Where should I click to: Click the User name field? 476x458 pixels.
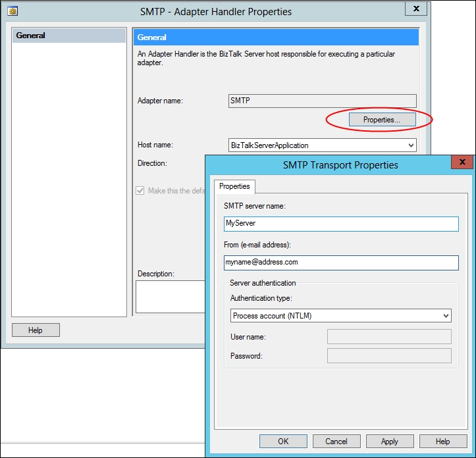tap(389, 337)
